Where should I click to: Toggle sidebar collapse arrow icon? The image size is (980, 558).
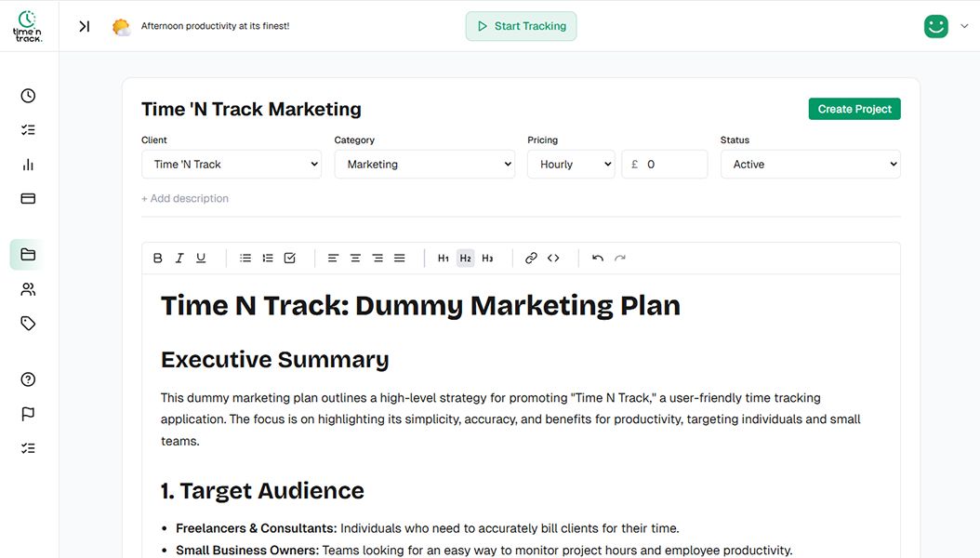pyautogui.click(x=85, y=26)
